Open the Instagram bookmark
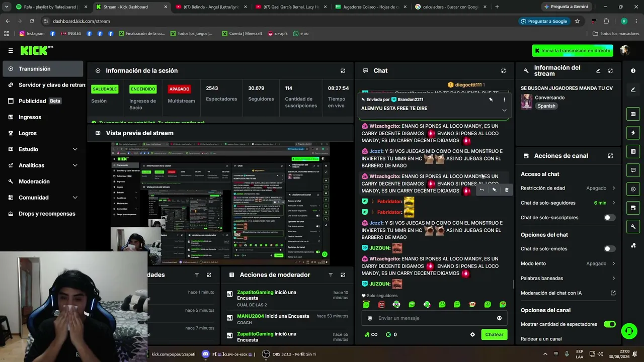The image size is (644, 362). click(32, 34)
